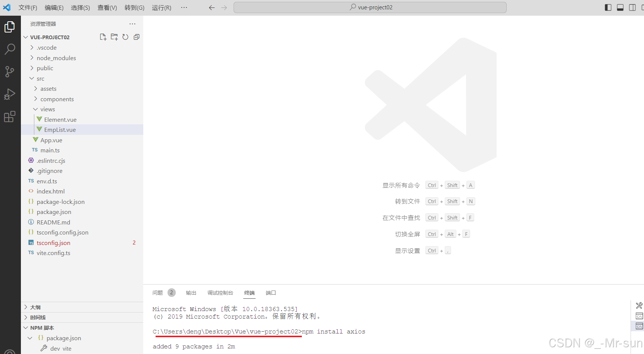The width and height of the screenshot is (644, 354).
Task: Open the 编辑(E) menu
Action: [x=54, y=7]
